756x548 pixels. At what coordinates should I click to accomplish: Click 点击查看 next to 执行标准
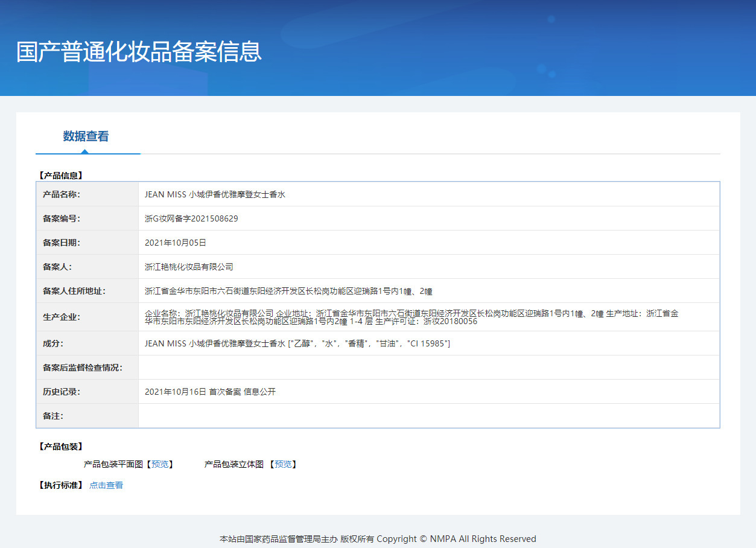(x=106, y=485)
